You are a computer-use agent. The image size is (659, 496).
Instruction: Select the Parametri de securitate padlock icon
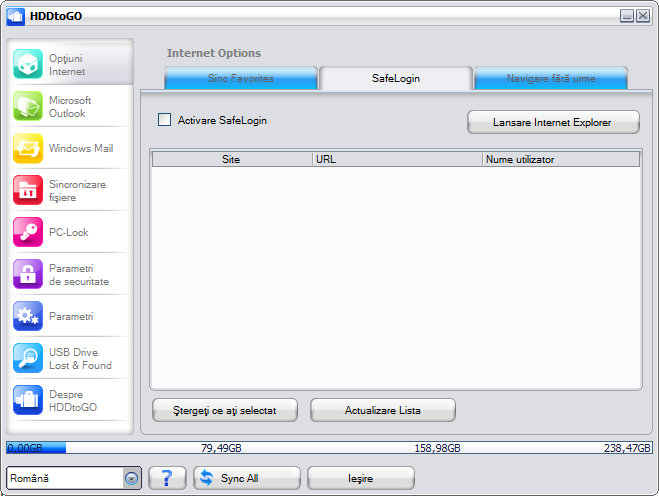28,274
